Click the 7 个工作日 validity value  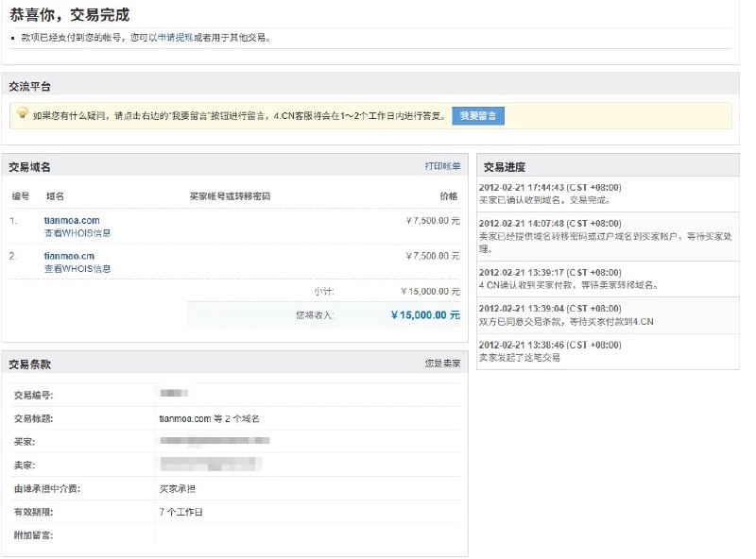[180, 512]
